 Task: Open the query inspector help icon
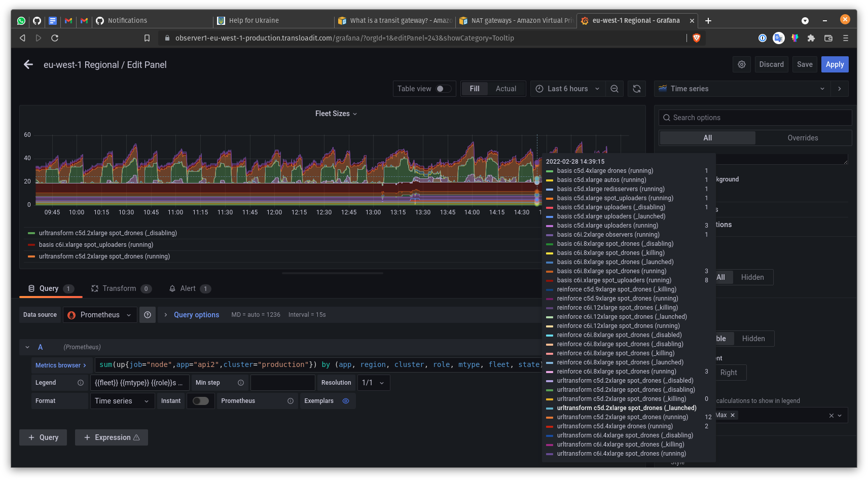[x=148, y=314]
